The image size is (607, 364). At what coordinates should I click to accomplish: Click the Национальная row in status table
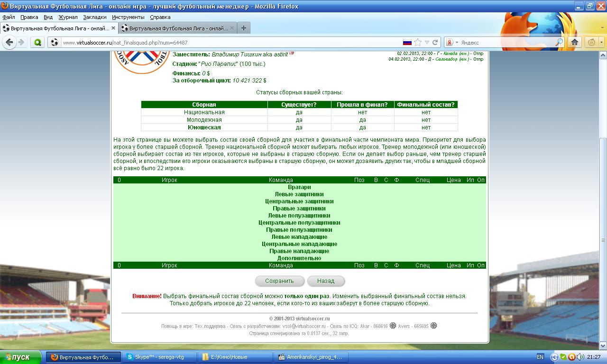(299, 112)
